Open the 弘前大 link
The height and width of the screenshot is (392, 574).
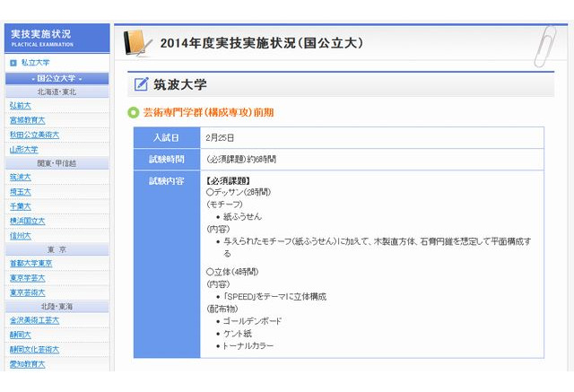(20, 105)
